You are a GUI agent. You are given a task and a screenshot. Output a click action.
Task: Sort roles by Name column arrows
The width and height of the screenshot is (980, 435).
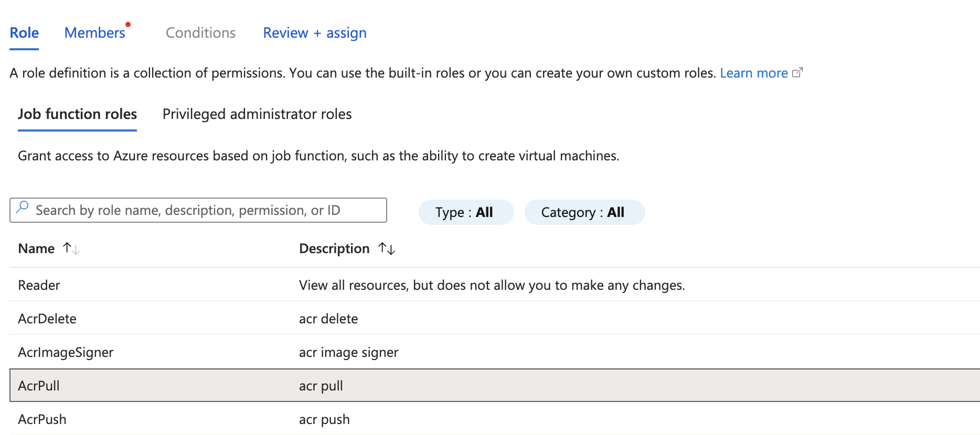pyautogui.click(x=71, y=248)
